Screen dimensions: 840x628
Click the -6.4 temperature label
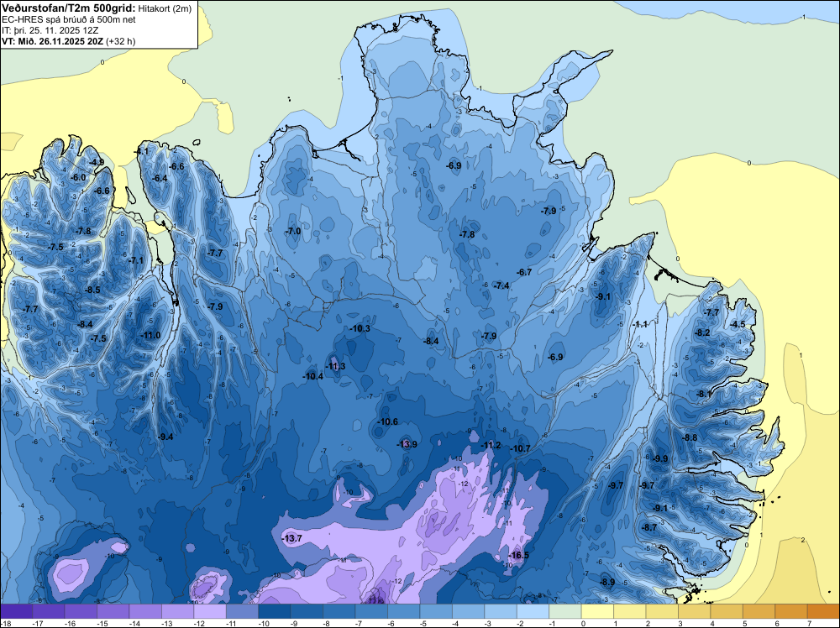[160, 178]
